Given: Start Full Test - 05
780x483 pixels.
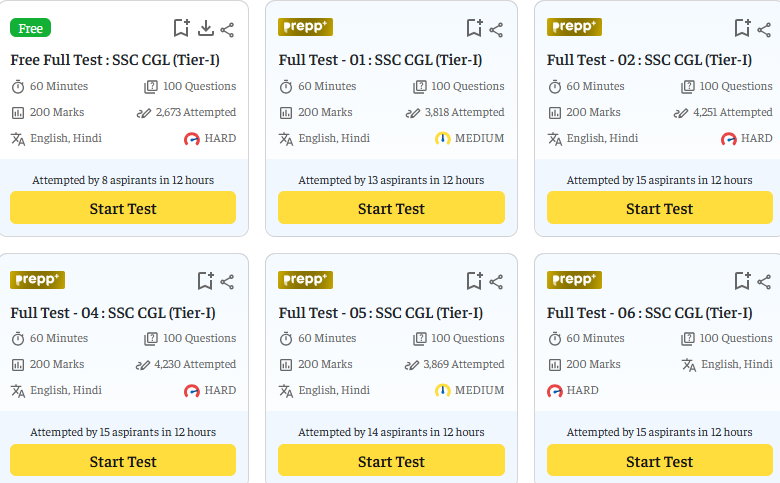Looking at the screenshot, I should (x=391, y=461).
